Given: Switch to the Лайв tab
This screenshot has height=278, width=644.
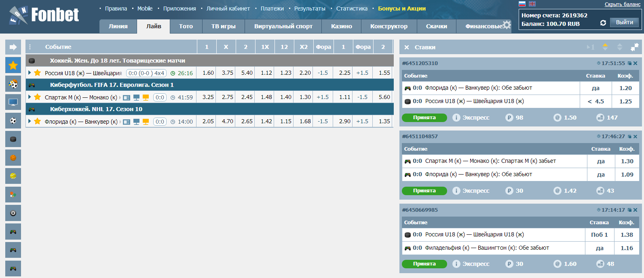Looking at the screenshot, I should tap(154, 26).
